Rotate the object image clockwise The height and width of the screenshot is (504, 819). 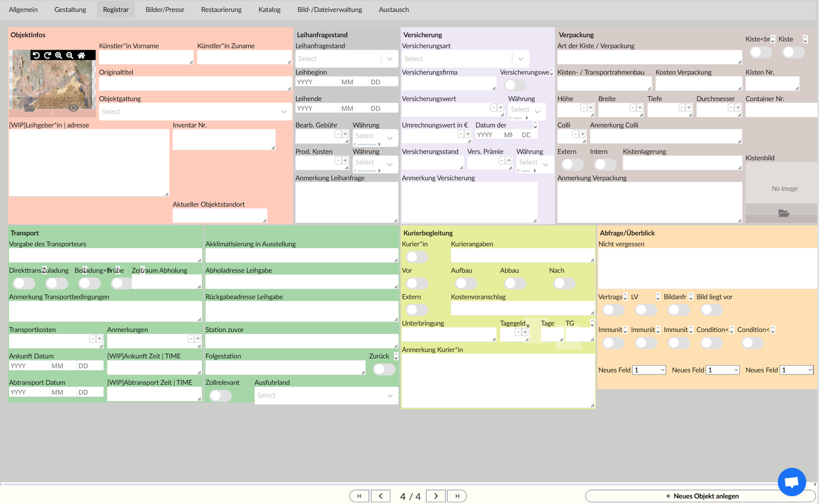point(47,55)
